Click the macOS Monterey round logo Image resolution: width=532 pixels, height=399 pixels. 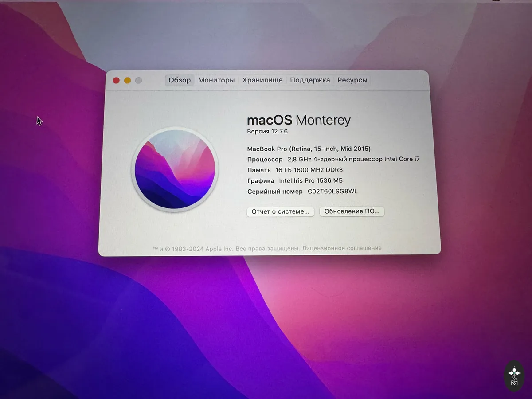pyautogui.click(x=175, y=170)
